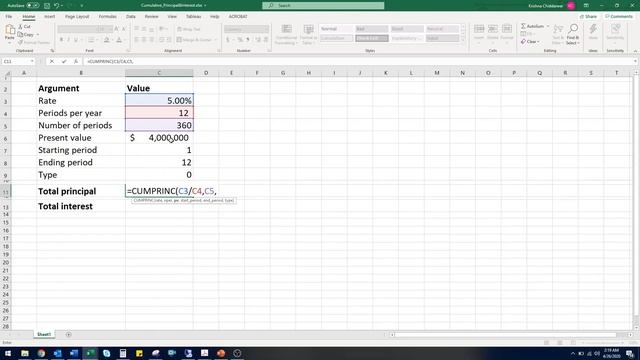640x360 pixels.
Task: Open the Name Box dropdown arrow
Action: point(32,61)
